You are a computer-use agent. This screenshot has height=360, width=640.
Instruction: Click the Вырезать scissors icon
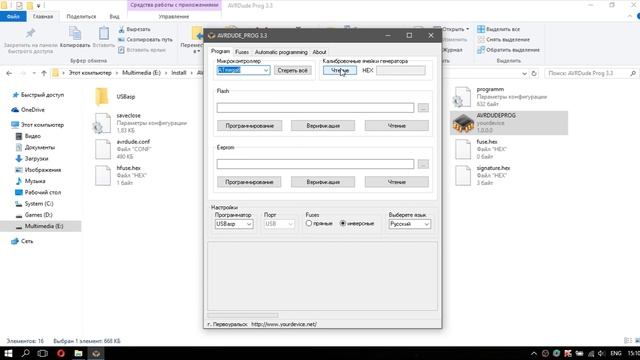121,29
